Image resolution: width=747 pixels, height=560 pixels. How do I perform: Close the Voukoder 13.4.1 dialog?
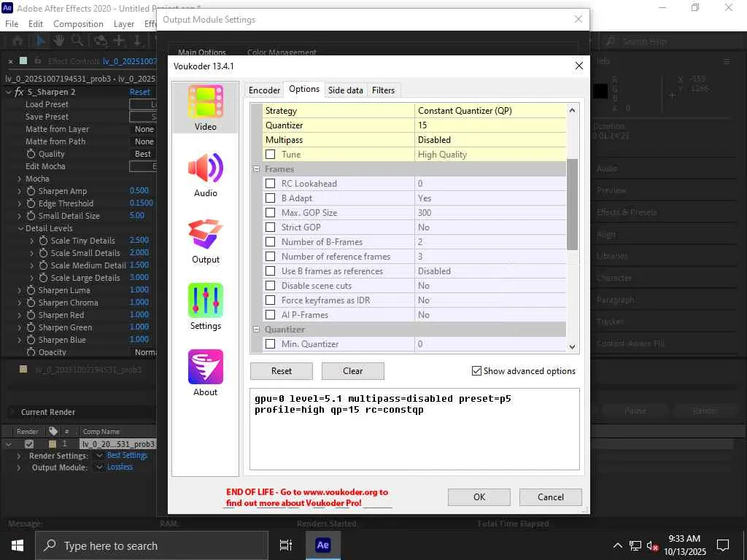pyautogui.click(x=578, y=66)
